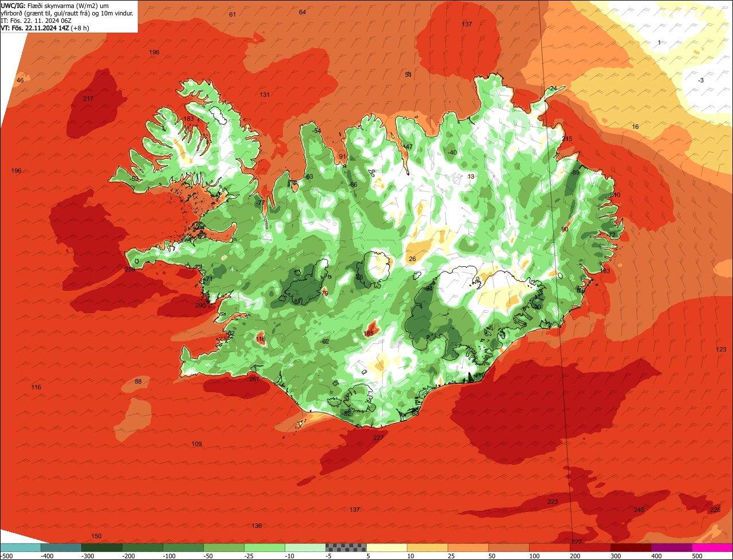The height and width of the screenshot is (560, 733).
Task: Click the map value 13
Action: pyautogui.click(x=471, y=176)
